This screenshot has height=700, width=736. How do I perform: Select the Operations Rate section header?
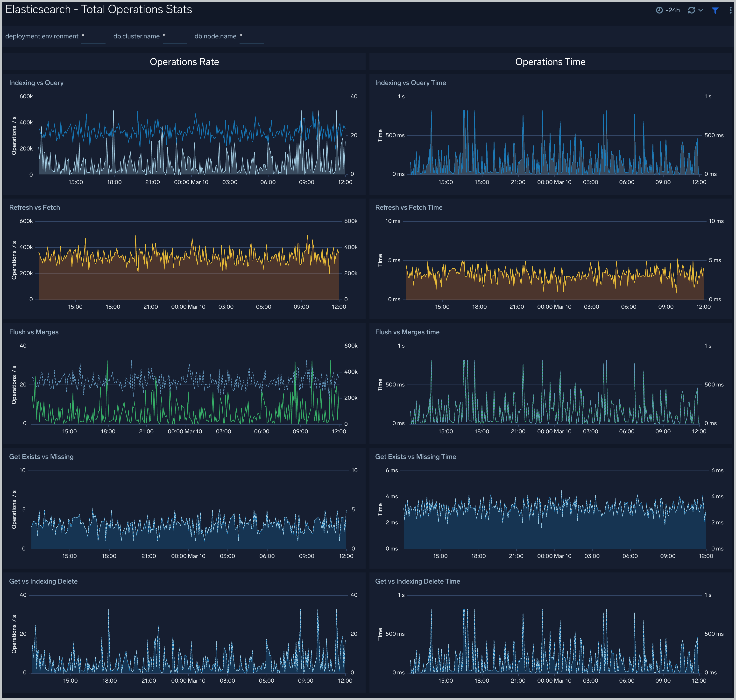point(184,62)
